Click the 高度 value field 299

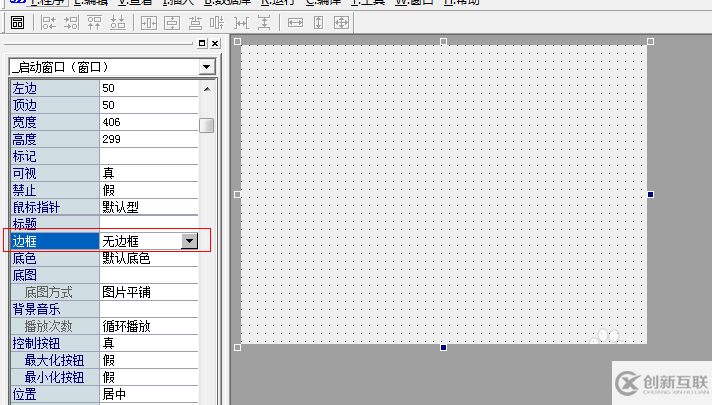pos(148,139)
